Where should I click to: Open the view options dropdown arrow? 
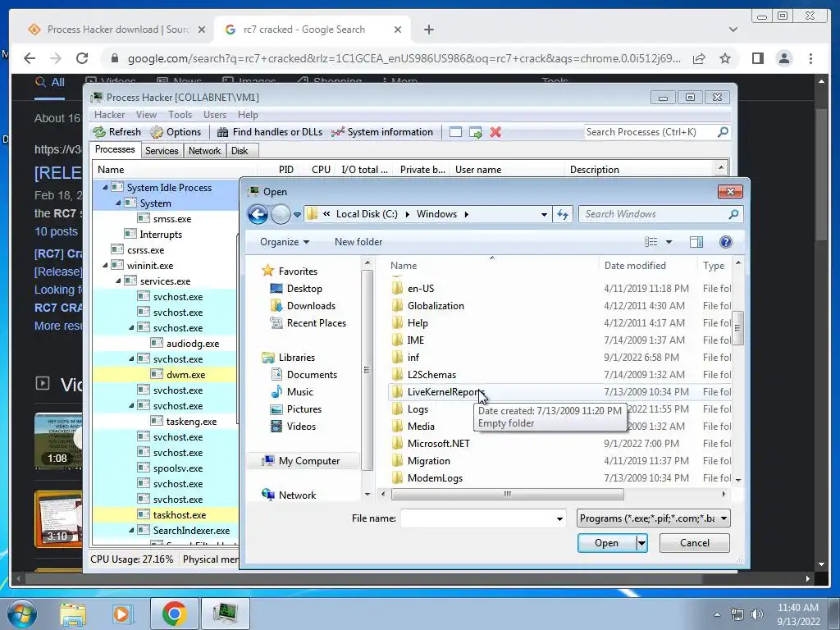(669, 242)
